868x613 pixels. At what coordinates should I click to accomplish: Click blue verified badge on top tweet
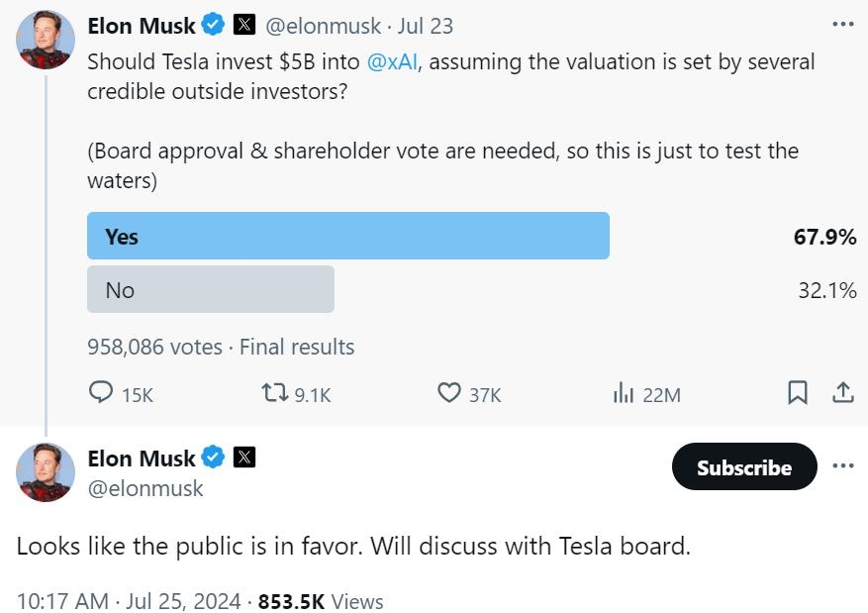click(213, 26)
